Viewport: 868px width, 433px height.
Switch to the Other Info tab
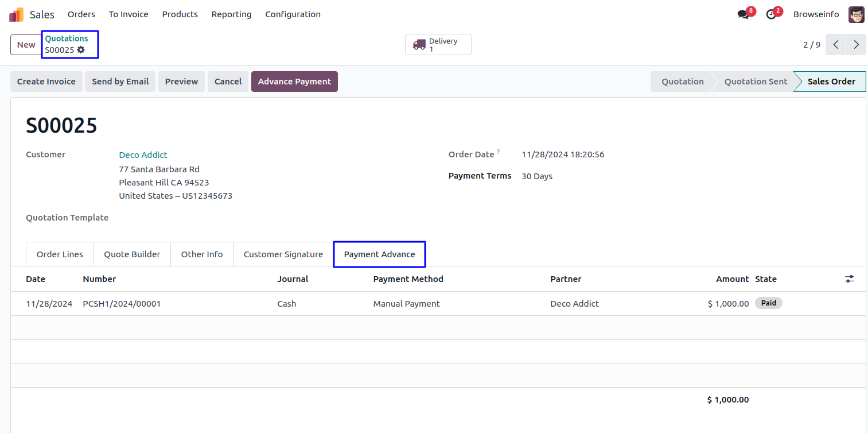(x=202, y=254)
